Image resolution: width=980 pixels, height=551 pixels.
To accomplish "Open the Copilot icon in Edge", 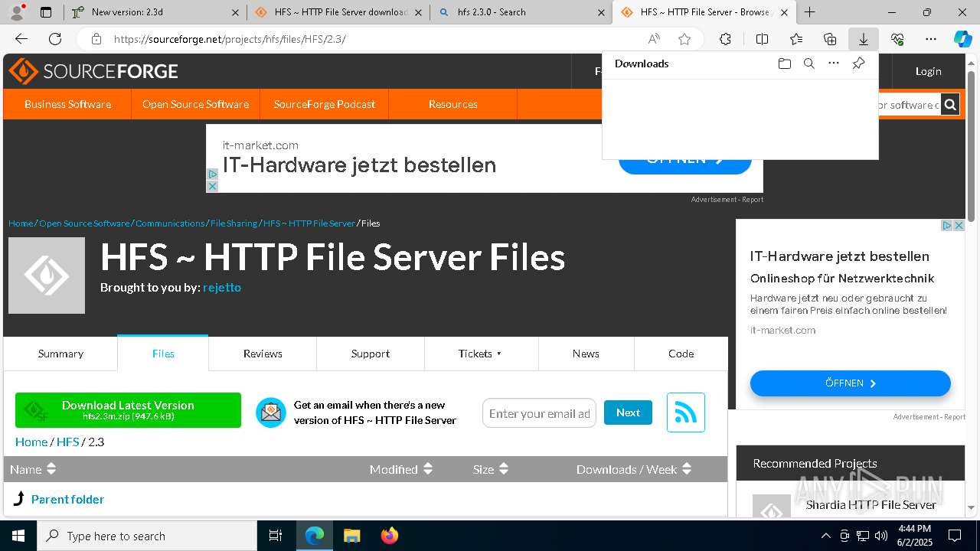I will tap(962, 39).
